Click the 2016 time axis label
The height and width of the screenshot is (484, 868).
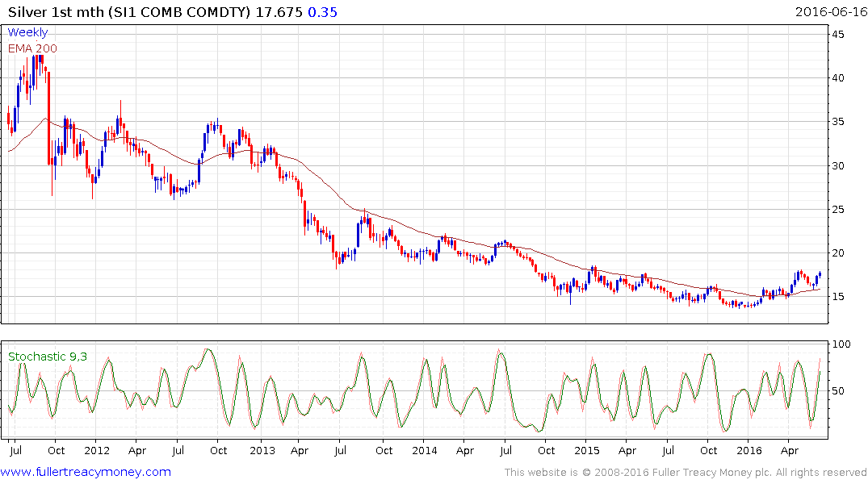point(749,450)
